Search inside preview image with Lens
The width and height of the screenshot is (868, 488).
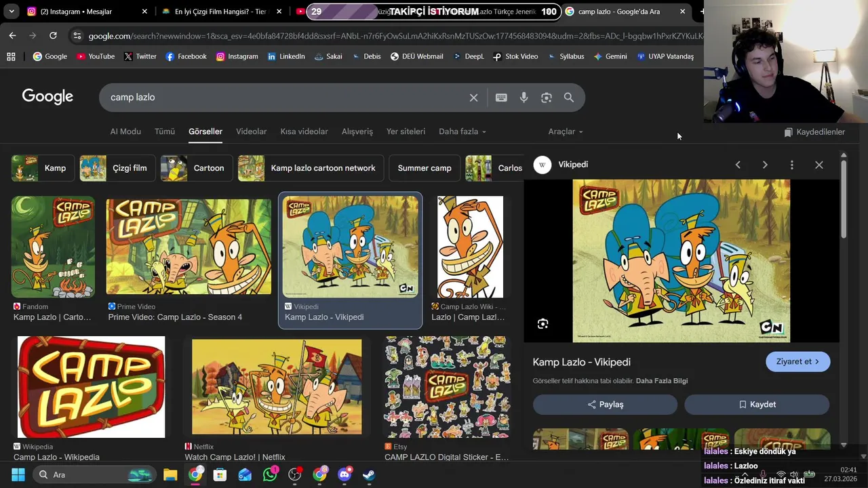(x=542, y=324)
